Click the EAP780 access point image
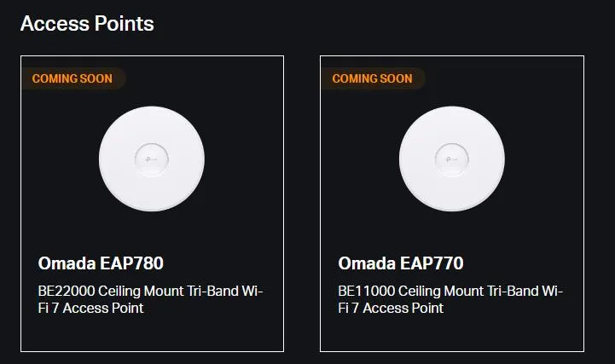The image size is (615, 364). (152, 159)
